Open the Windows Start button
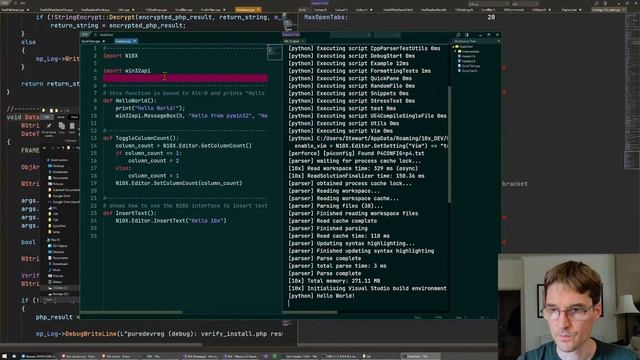This screenshot has height=360, width=640. pos(4,356)
